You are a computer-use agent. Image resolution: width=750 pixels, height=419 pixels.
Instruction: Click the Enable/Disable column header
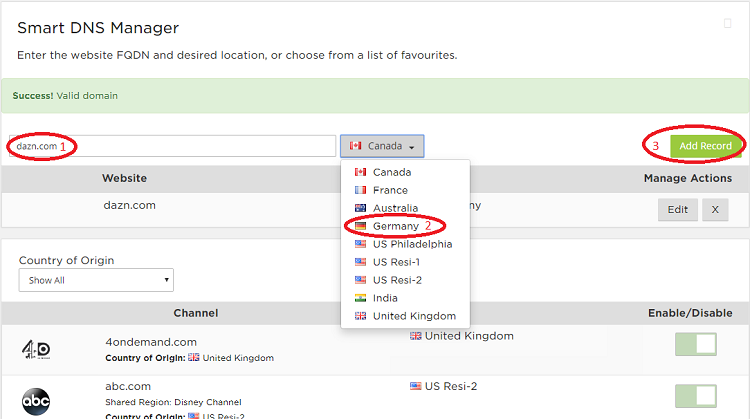click(x=690, y=313)
